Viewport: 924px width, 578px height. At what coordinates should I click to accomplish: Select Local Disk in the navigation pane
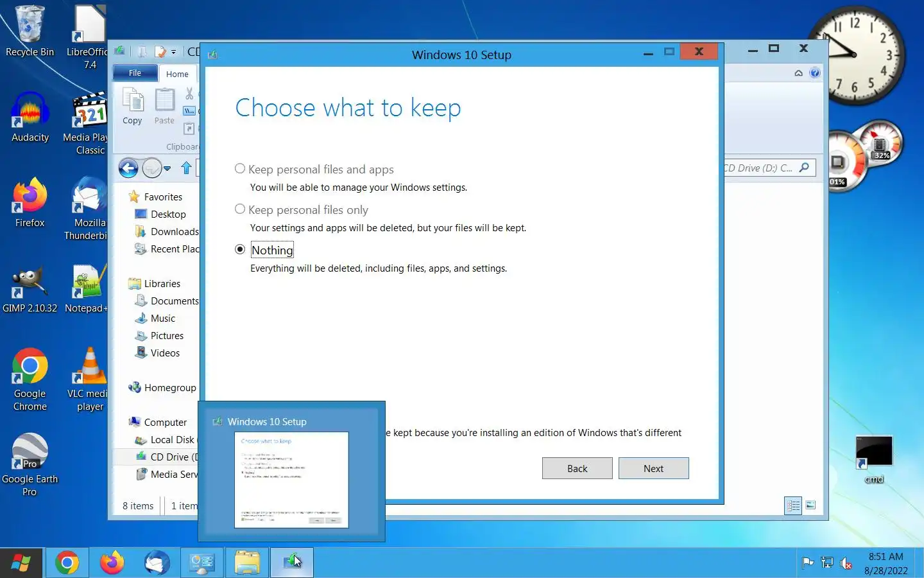tap(172, 439)
